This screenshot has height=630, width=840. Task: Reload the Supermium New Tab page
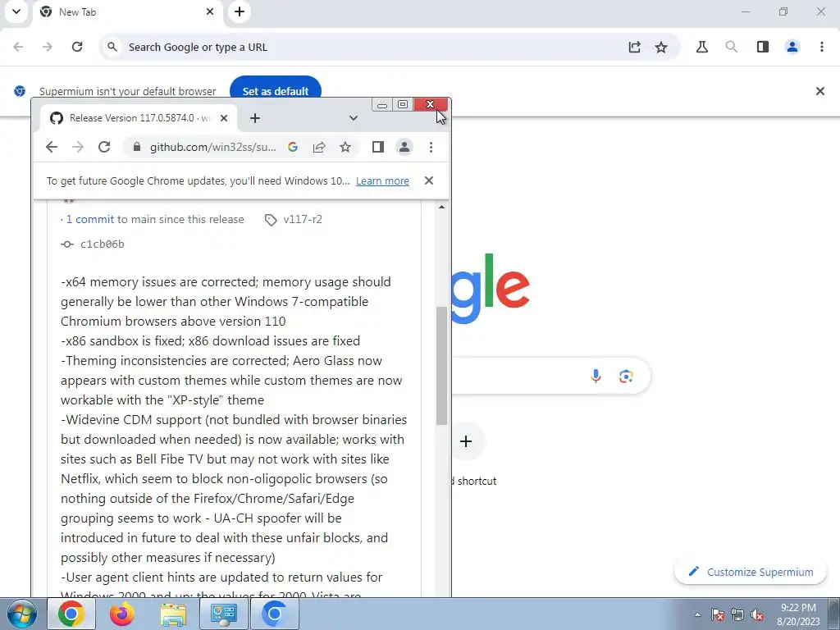pyautogui.click(x=77, y=47)
